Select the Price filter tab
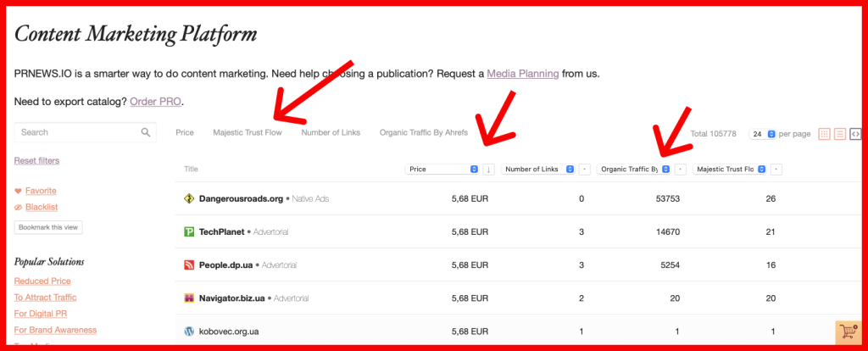868x351 pixels. (x=184, y=133)
